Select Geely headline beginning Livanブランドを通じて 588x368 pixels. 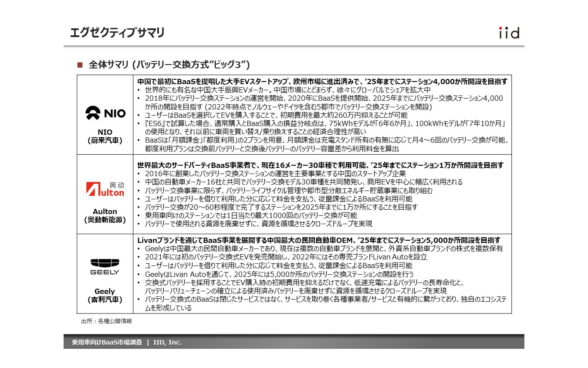319,240
